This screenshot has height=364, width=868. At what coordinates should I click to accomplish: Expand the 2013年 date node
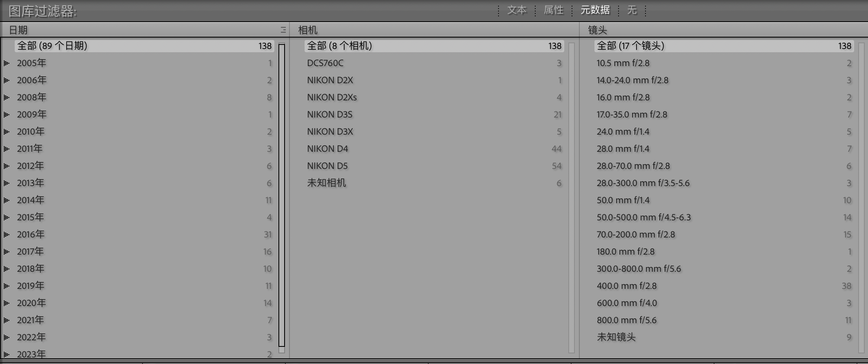pos(7,183)
